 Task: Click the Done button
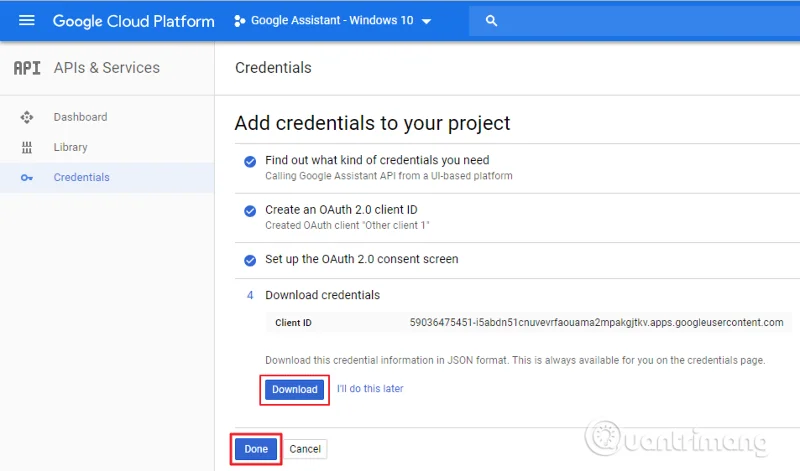tap(256, 449)
